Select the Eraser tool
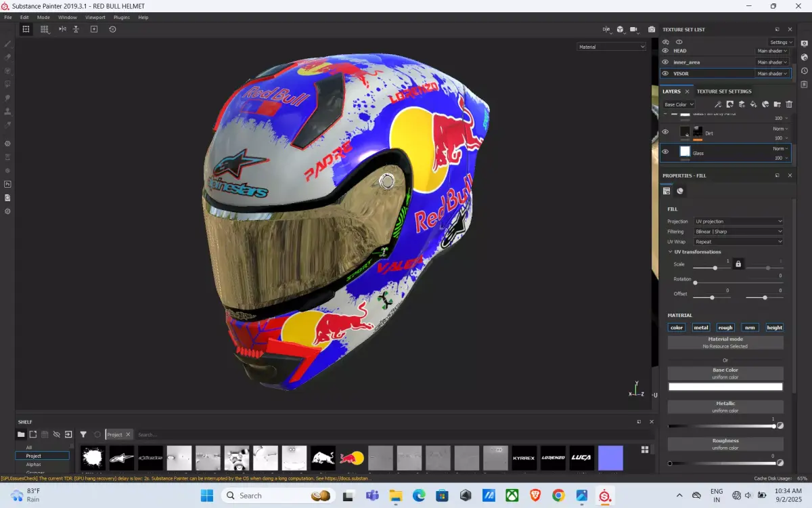The image size is (812, 508). click(7, 57)
